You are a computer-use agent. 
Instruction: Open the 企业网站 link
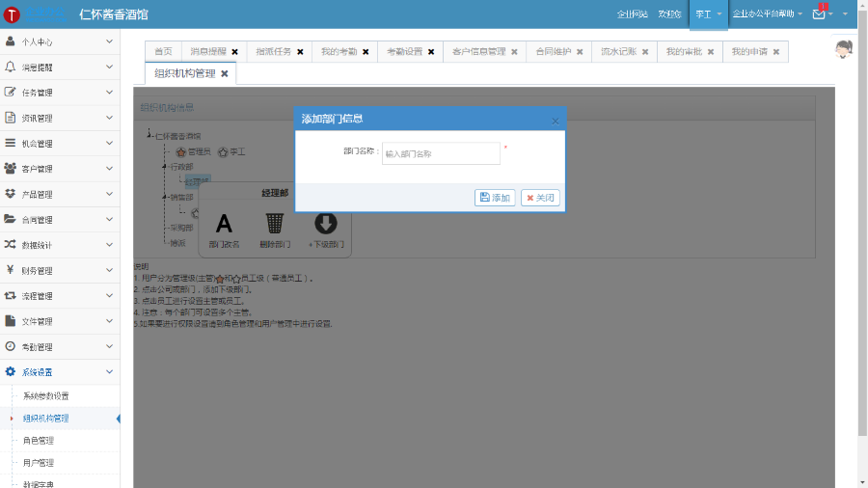coord(632,14)
